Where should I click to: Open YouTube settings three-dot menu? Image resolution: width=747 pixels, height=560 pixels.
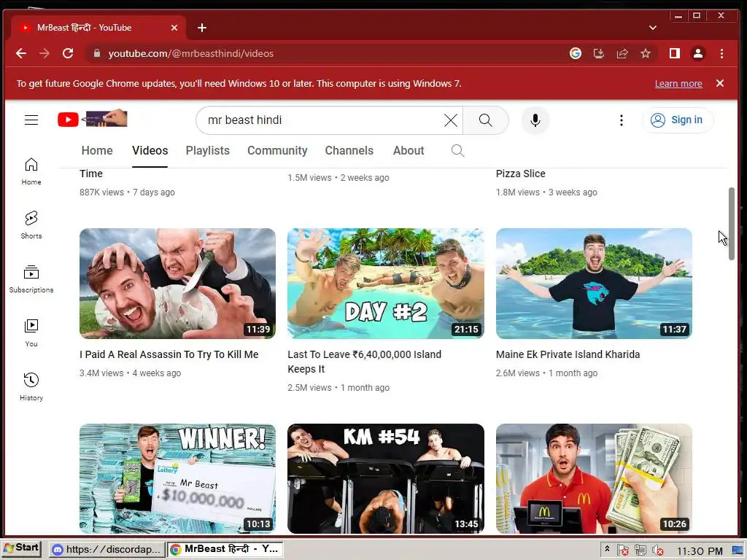point(621,120)
